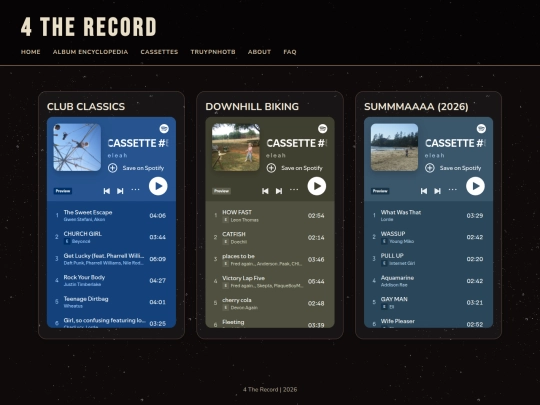
Task: Play track Girl, so confusing
Action: tap(112, 323)
